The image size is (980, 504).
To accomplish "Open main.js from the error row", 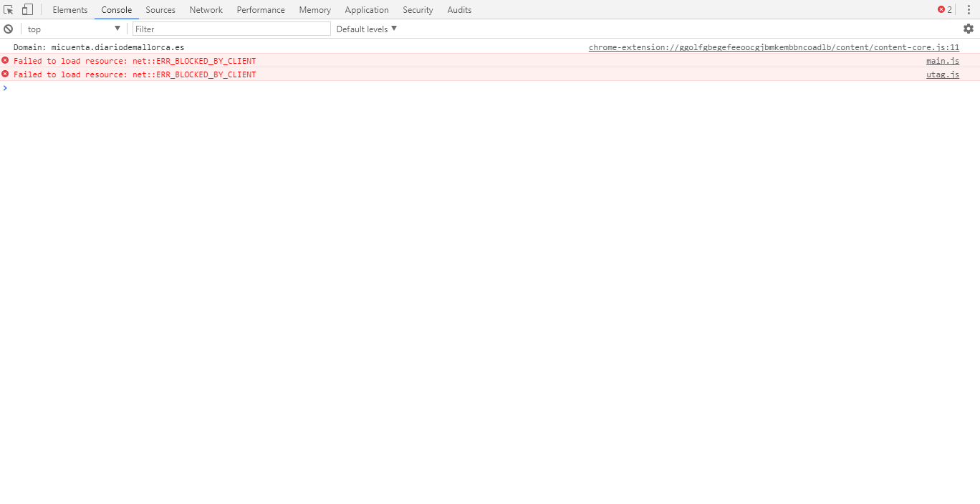I will coord(942,61).
